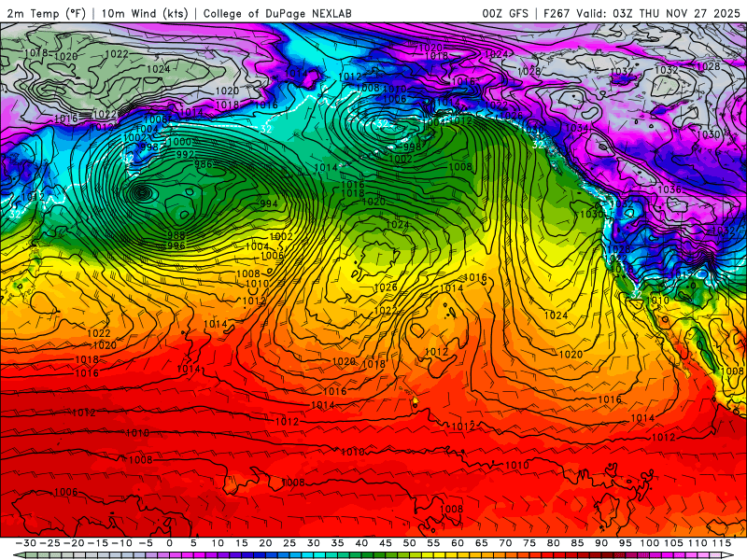Click 115 on the temperature color scale
This screenshot has height=560, width=747.
(x=722, y=543)
